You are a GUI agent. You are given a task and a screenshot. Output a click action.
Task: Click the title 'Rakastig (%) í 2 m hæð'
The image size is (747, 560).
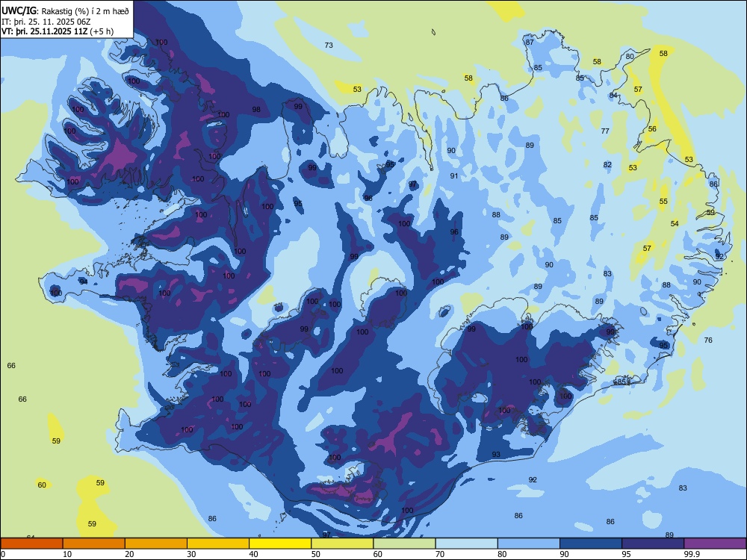84,11
